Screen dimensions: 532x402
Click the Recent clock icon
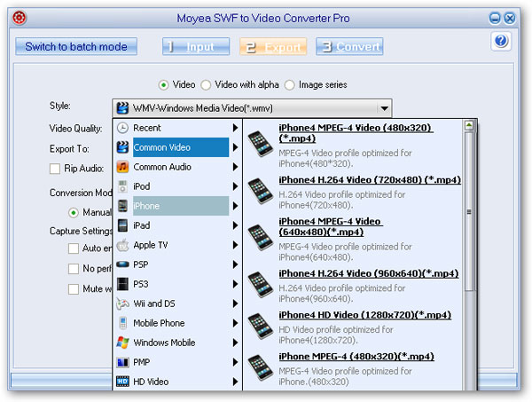[122, 128]
